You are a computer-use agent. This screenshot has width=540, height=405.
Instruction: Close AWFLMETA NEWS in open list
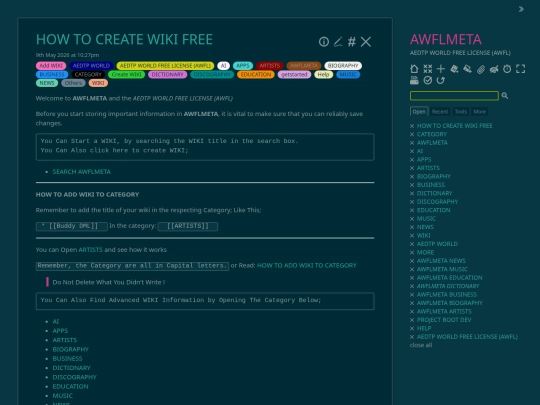412,261
